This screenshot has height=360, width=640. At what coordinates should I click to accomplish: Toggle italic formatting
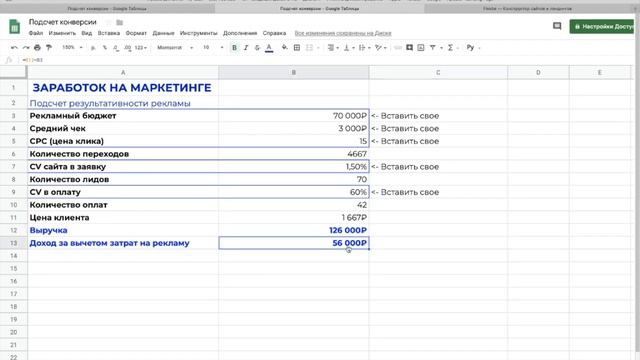246,48
